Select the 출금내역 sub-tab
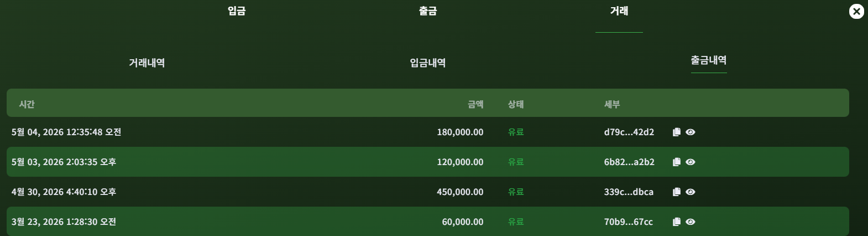The image size is (868, 236). 709,60
